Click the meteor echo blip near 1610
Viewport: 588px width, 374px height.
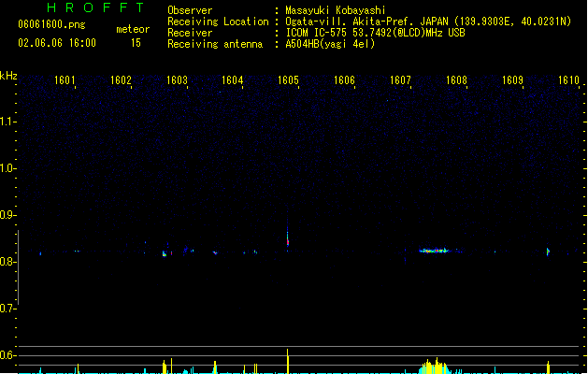tap(548, 252)
